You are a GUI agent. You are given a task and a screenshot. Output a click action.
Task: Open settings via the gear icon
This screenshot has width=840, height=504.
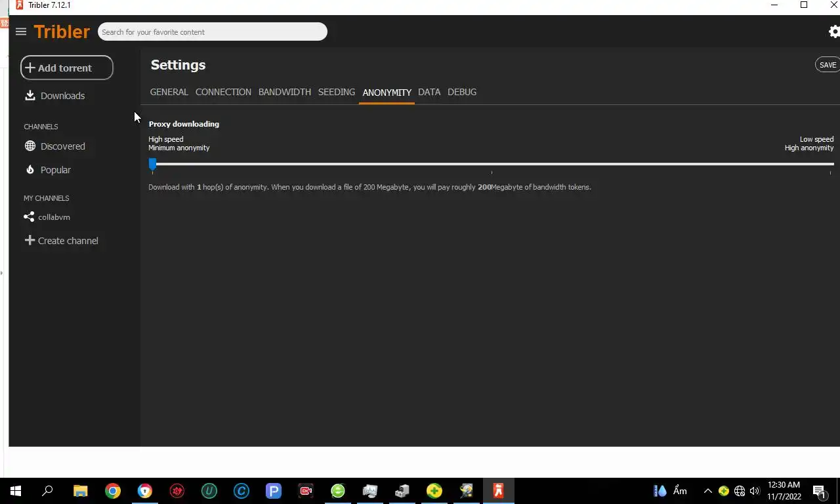pos(834,31)
